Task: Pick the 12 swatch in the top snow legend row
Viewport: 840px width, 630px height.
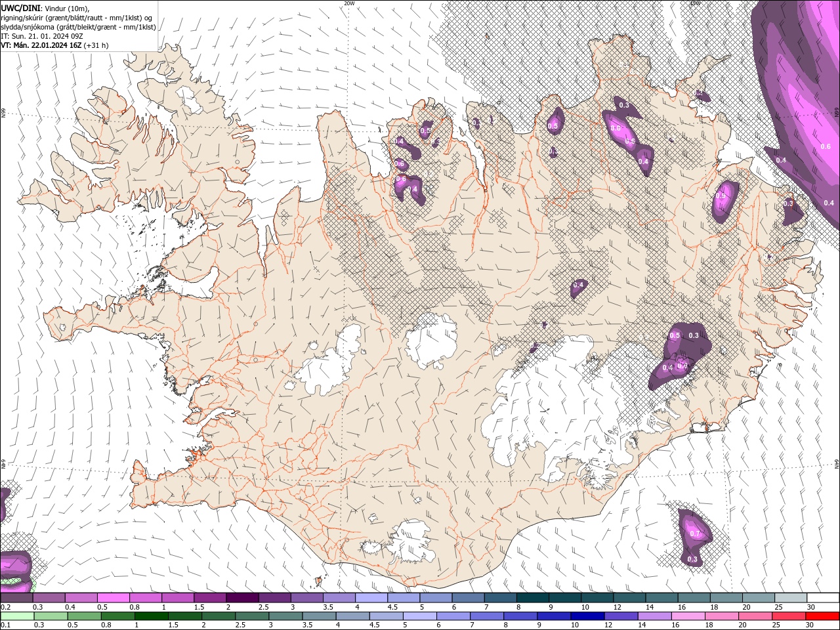Action: (x=629, y=598)
